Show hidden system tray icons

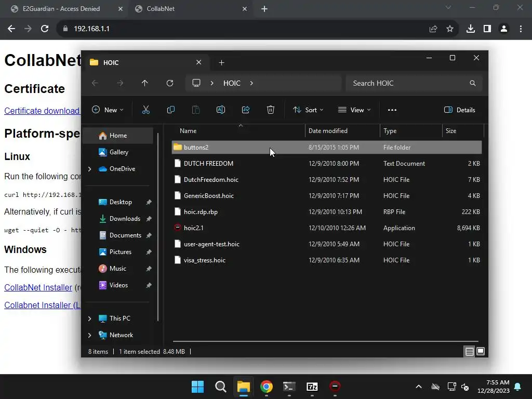click(419, 387)
